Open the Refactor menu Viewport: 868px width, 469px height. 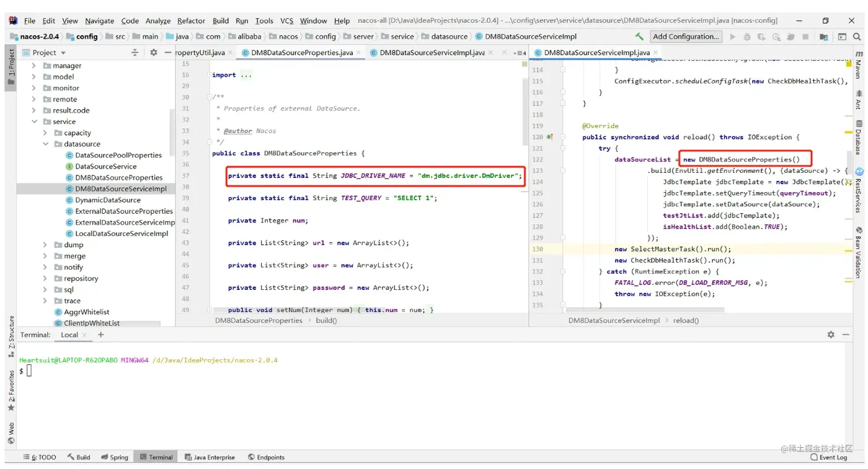(191, 20)
